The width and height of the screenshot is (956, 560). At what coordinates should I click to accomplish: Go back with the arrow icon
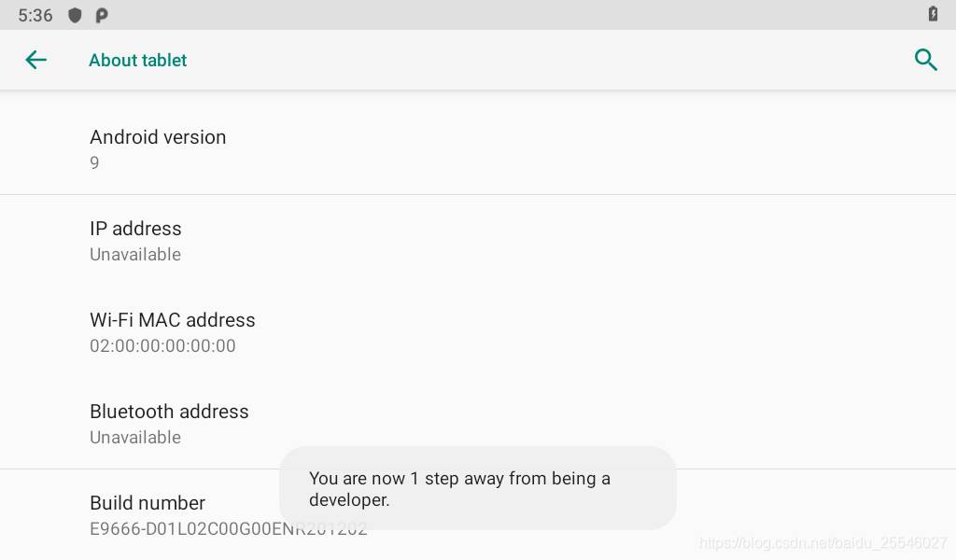coord(36,60)
